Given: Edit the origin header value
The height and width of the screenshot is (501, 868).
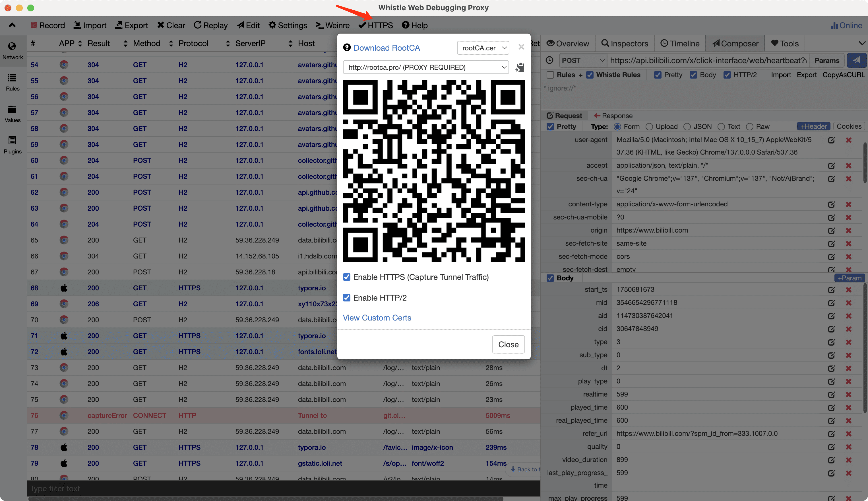Looking at the screenshot, I should [x=831, y=231].
